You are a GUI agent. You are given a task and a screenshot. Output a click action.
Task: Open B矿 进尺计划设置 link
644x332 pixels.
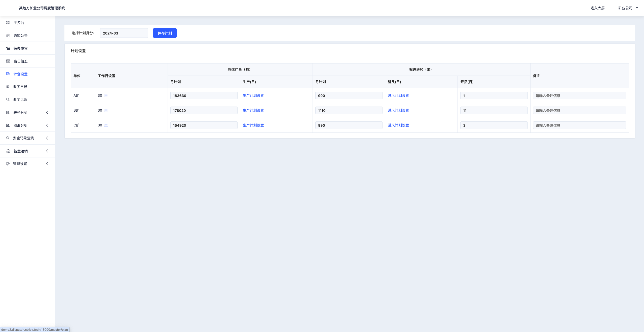coord(398,110)
